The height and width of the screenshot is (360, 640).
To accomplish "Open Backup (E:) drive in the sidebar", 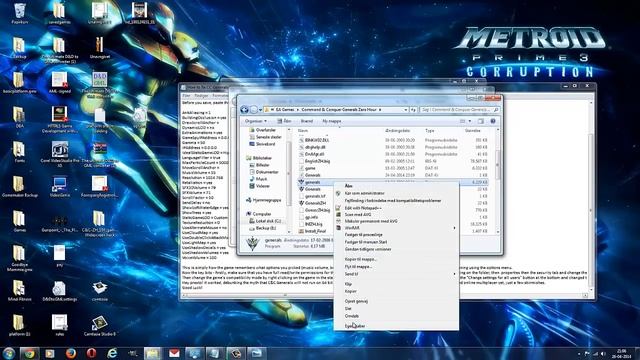I will [x=262, y=228].
